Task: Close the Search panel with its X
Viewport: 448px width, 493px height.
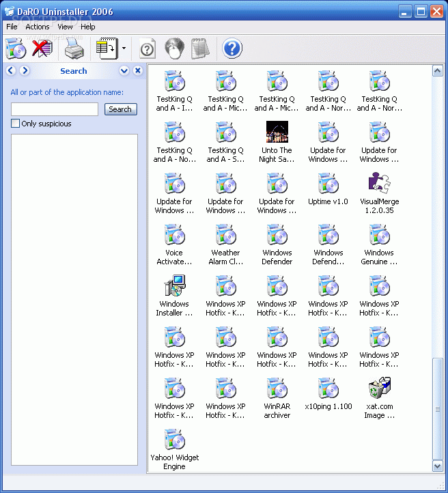Action: [x=138, y=70]
